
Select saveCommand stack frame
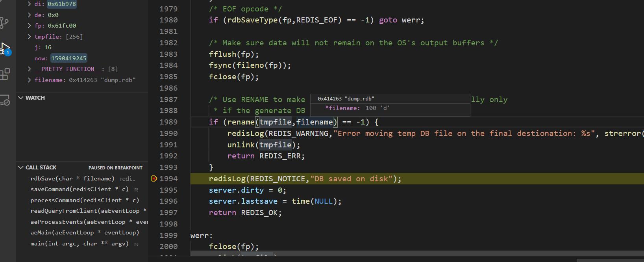[x=82, y=190]
